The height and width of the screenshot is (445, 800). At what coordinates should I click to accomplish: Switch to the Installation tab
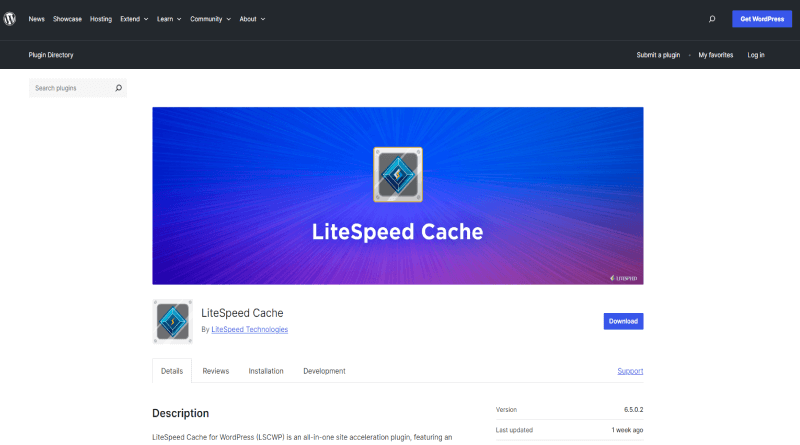(266, 371)
